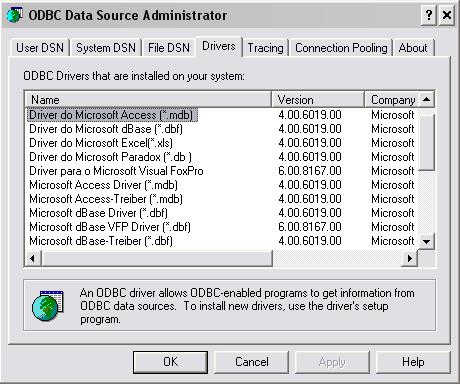Open the System DSN tab
460x385 pixels.
(x=106, y=48)
